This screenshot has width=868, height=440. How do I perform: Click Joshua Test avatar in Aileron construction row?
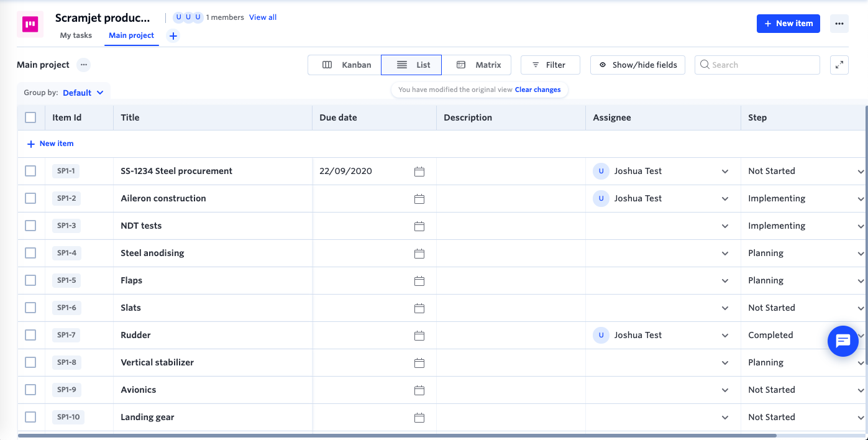point(601,198)
